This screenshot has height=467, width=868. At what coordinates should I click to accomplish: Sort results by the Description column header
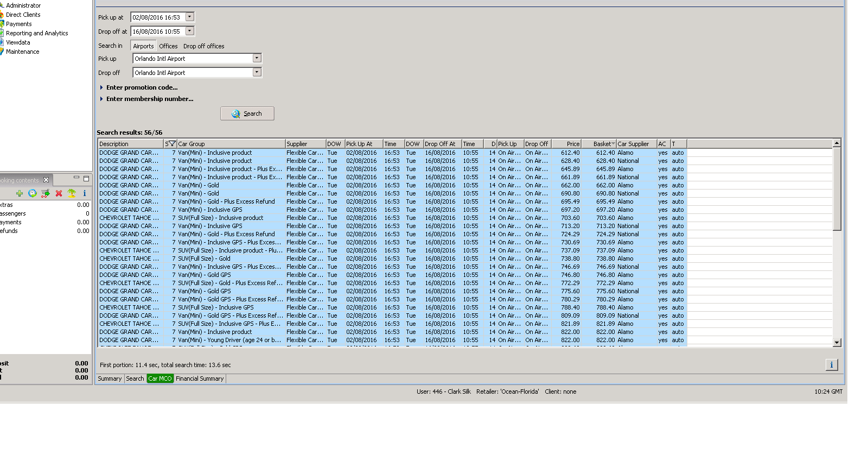pos(131,144)
